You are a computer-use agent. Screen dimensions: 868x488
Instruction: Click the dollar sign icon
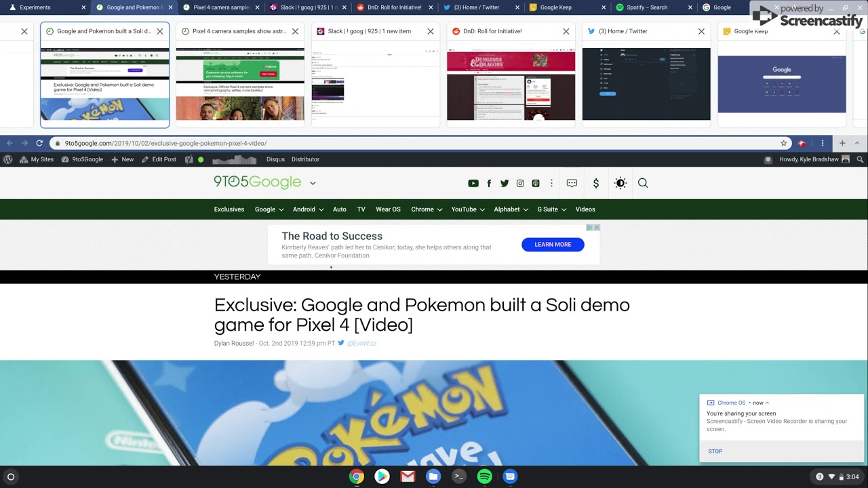pyautogui.click(x=596, y=183)
